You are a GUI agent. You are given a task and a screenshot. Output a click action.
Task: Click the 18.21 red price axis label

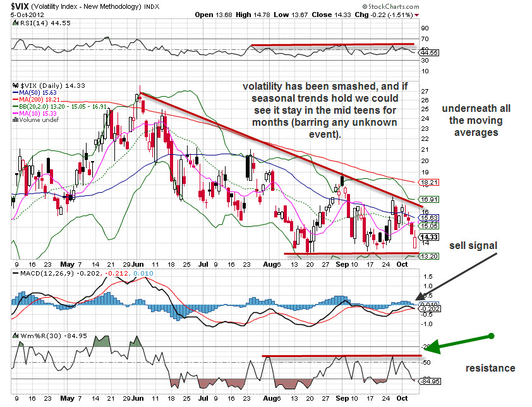pos(430,182)
